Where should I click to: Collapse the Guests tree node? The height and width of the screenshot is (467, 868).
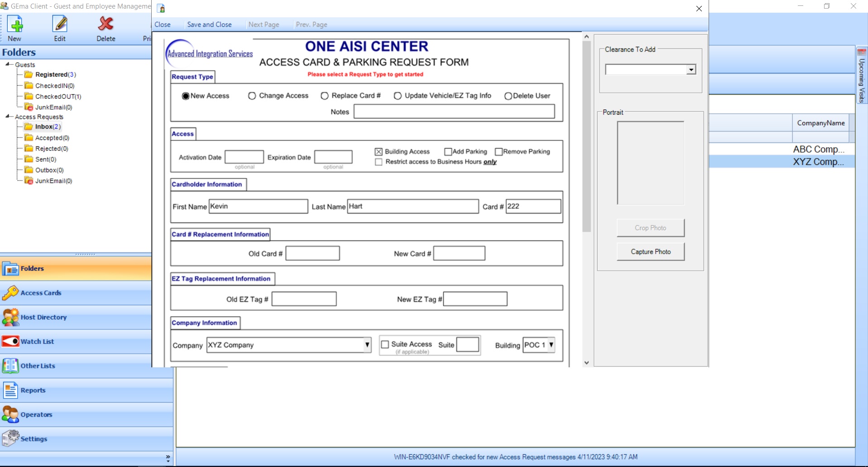tap(8, 64)
